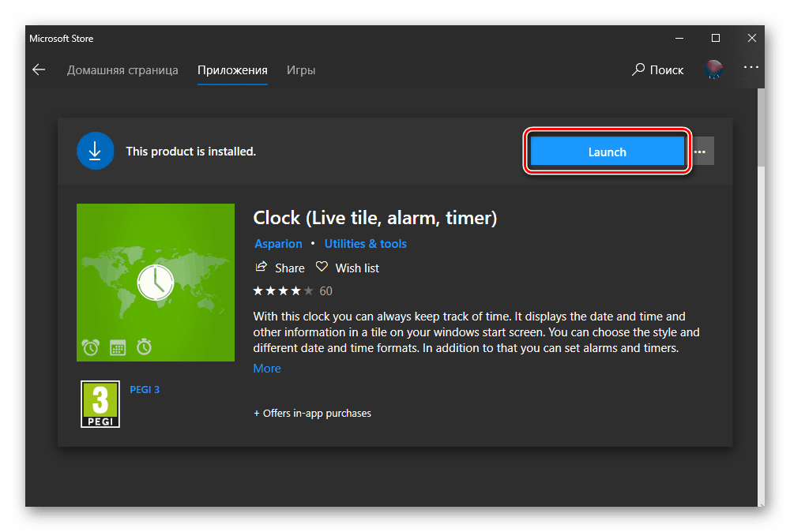
Task: Open the Utilities & tools category
Action: click(x=365, y=244)
